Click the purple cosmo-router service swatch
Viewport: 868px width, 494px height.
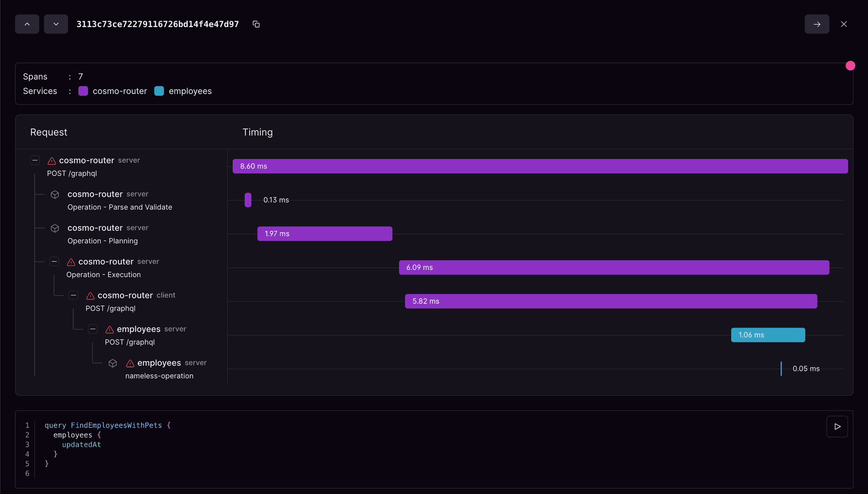83,91
